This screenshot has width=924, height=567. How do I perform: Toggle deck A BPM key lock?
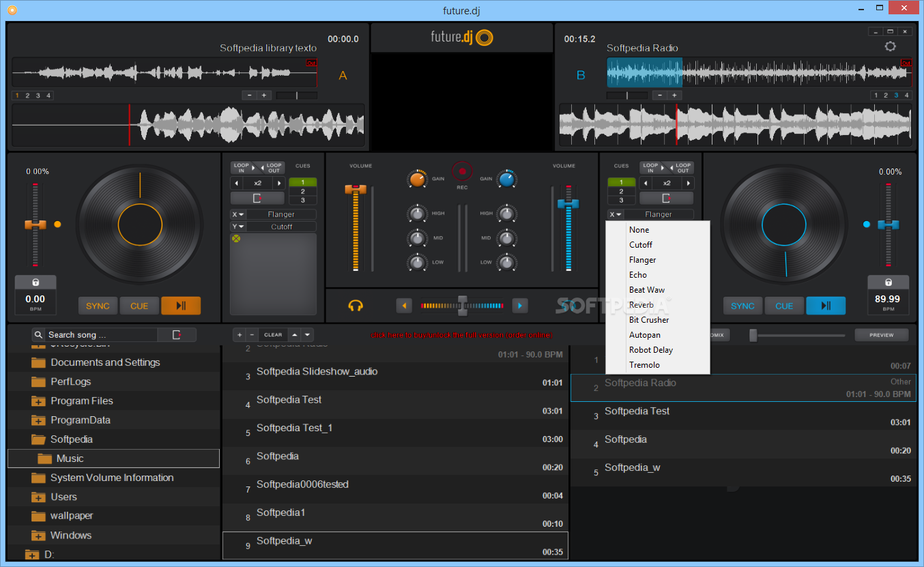point(35,282)
